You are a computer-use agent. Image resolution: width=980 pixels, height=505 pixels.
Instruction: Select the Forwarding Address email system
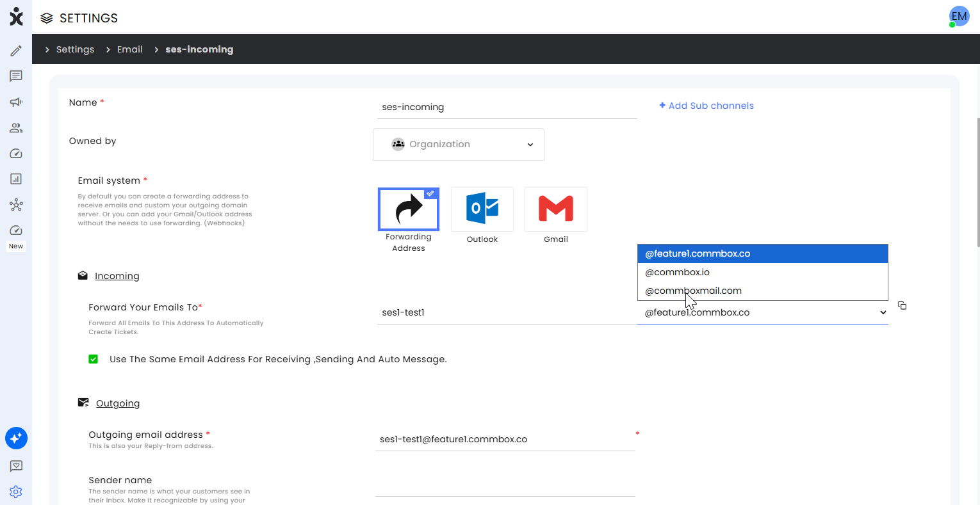(x=409, y=209)
